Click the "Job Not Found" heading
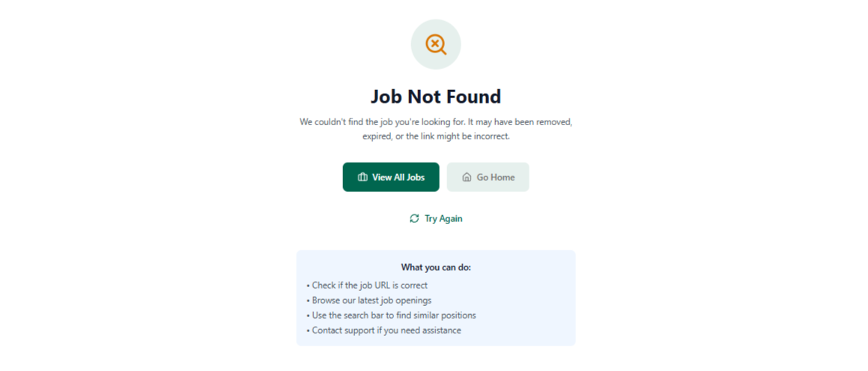 tap(435, 97)
